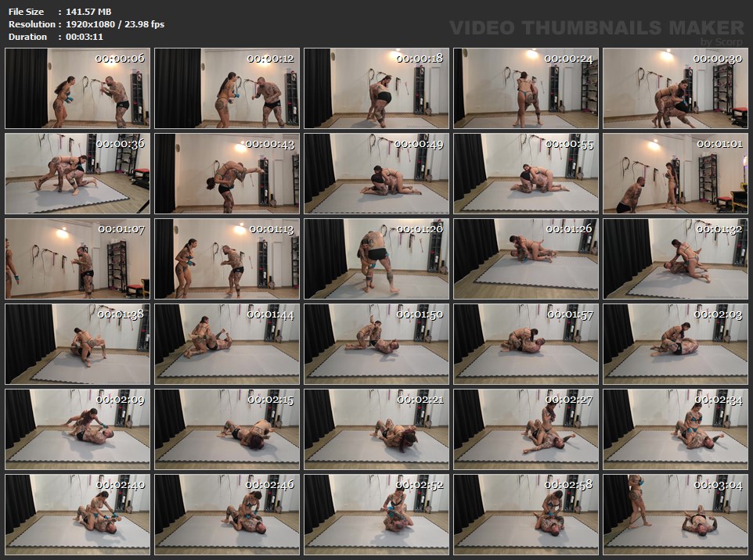Click the thumbnail timestamped 00:00:06

[77, 88]
